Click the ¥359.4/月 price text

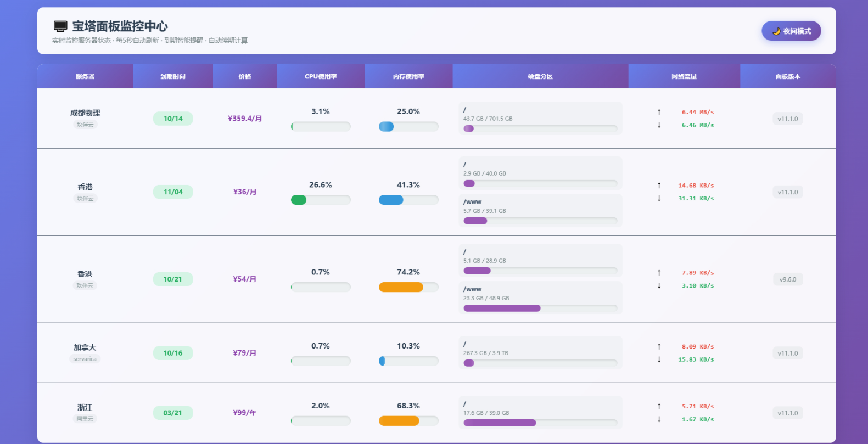click(245, 119)
